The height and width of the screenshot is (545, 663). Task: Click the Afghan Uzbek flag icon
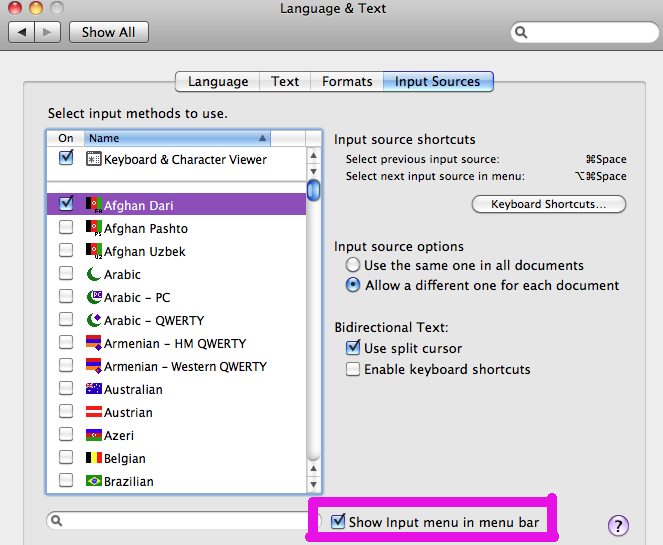click(93, 251)
